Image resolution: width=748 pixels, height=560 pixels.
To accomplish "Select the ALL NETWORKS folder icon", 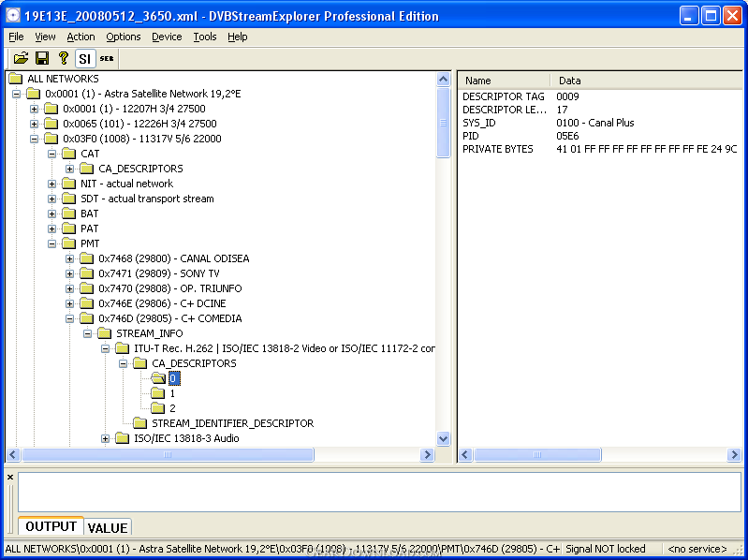I will 16,79.
